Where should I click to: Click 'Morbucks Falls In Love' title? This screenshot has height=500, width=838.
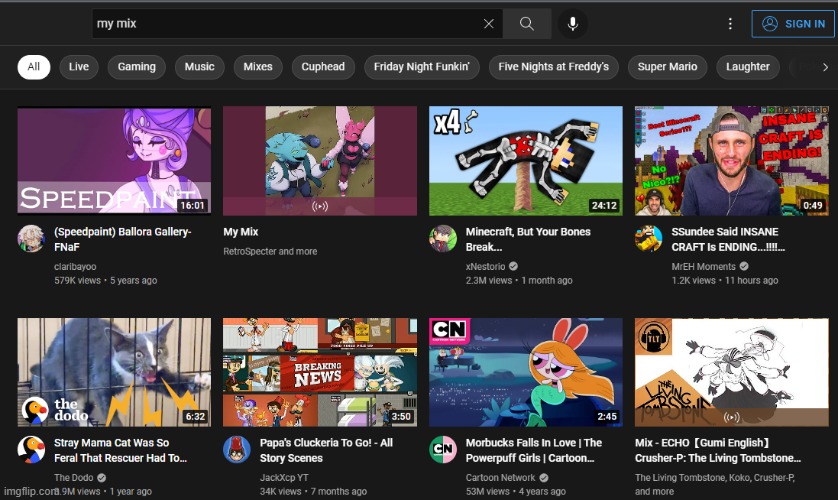[x=533, y=450]
